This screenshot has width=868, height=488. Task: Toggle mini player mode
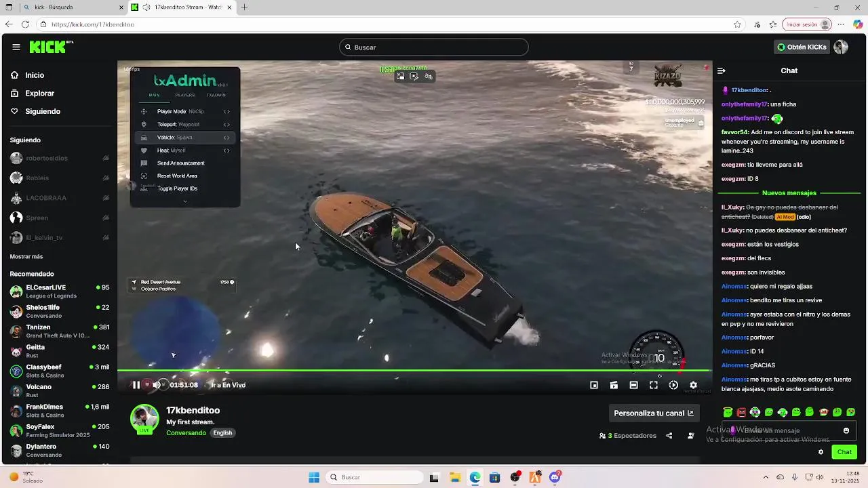[x=594, y=385]
